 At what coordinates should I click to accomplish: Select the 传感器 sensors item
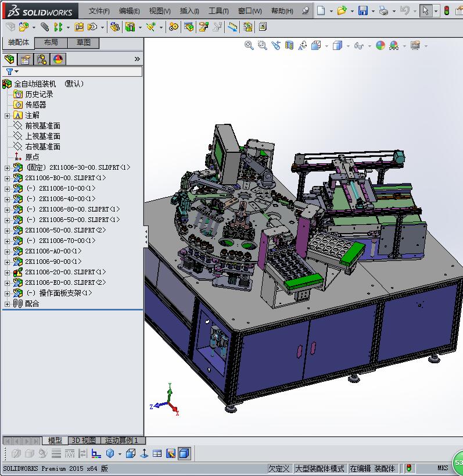[35, 105]
